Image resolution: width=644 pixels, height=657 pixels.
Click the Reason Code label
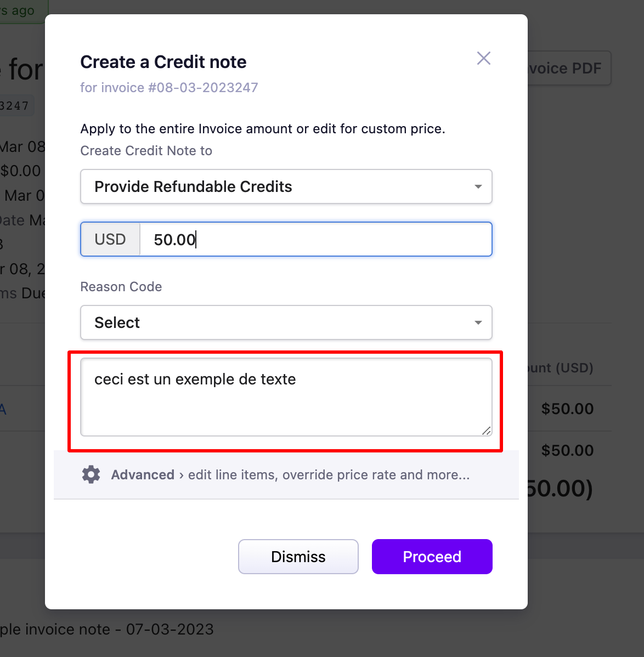click(121, 287)
